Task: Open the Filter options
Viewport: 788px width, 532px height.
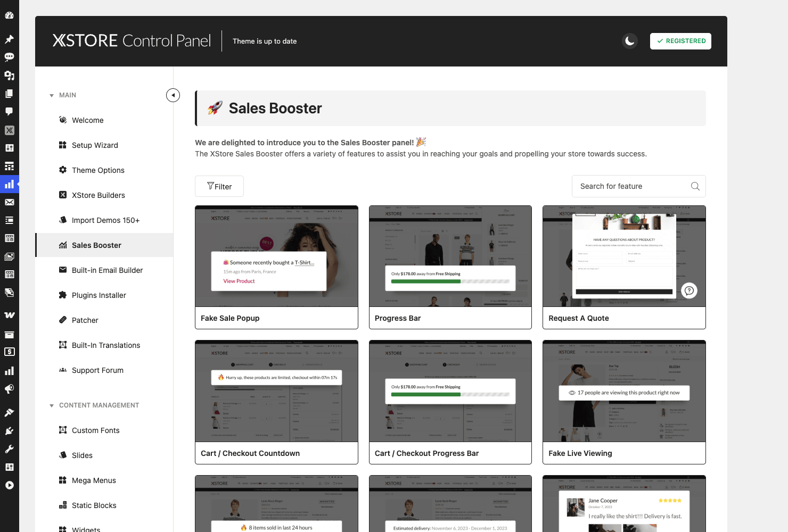Action: point(219,186)
